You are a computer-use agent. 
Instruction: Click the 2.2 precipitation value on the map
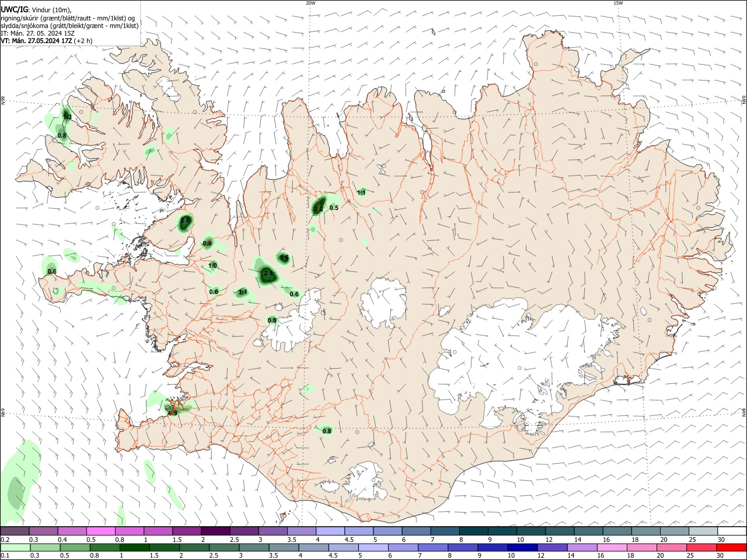click(319, 209)
